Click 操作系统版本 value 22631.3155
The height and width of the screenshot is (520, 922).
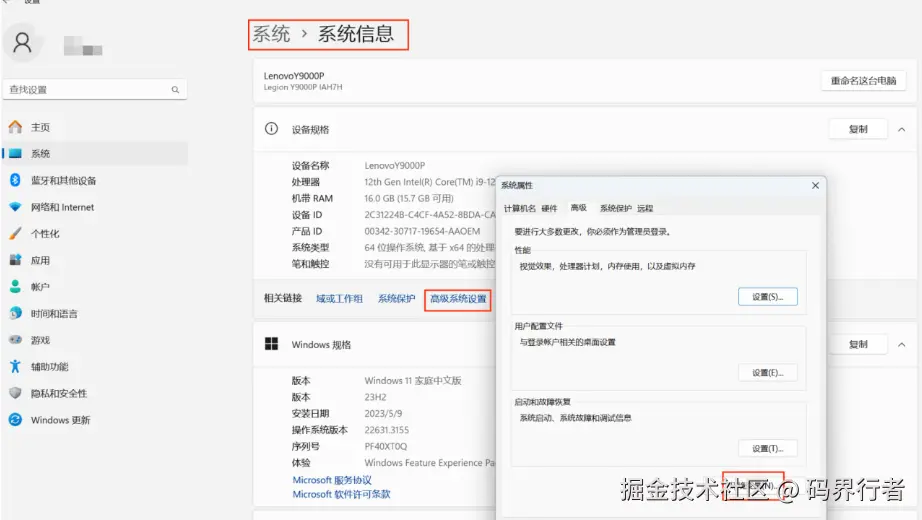pyautogui.click(x=386, y=430)
